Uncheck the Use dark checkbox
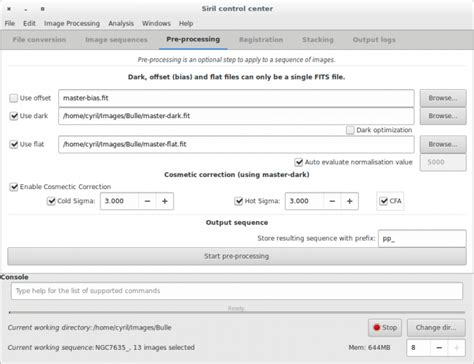 [x=14, y=116]
